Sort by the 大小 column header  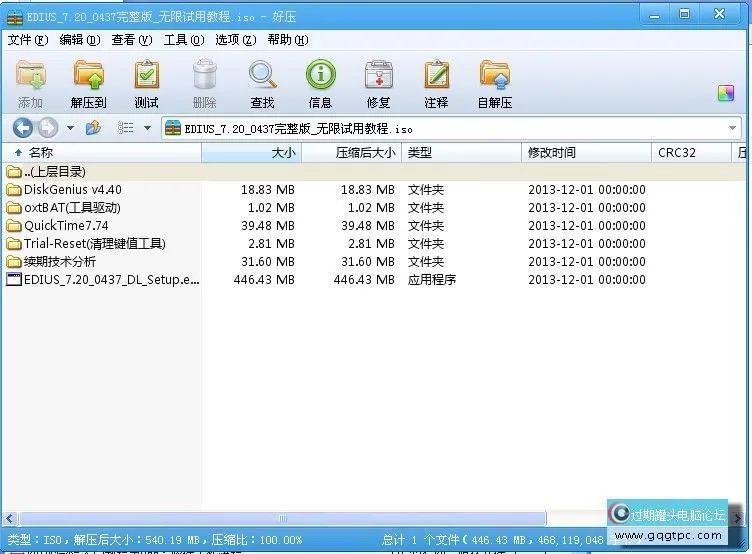tap(252, 153)
